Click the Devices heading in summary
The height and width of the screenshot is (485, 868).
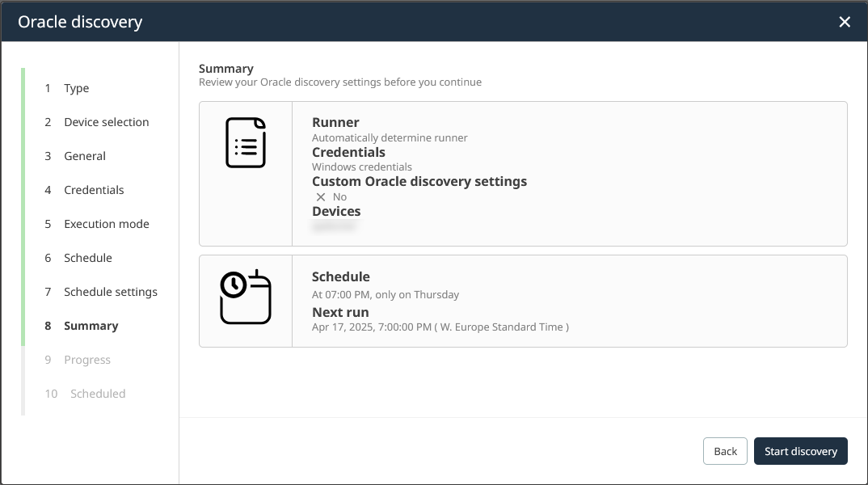click(x=336, y=211)
